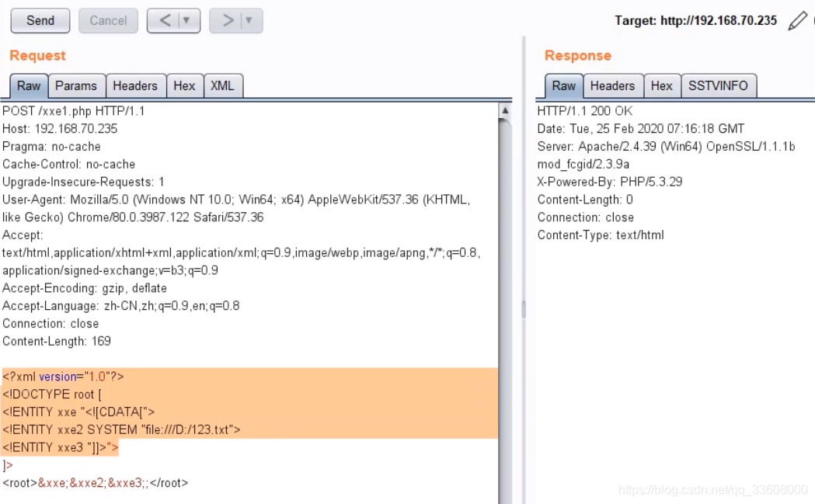This screenshot has width=815, height=504.
Task: Click the Pragma: no-cache header line
Action: pos(51,147)
